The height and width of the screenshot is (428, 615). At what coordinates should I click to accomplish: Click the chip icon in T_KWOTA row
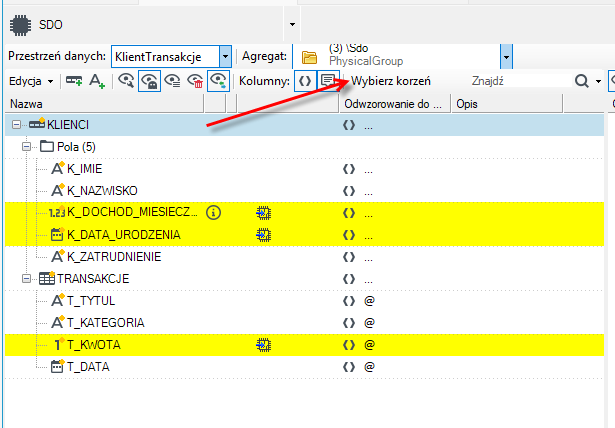point(264,345)
